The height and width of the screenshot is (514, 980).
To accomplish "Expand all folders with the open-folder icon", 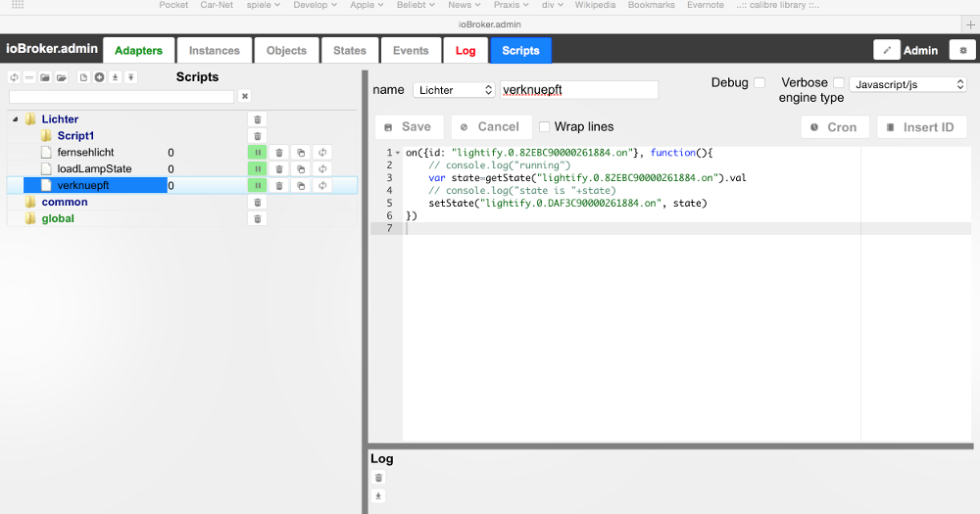I will pyautogui.click(x=61, y=77).
